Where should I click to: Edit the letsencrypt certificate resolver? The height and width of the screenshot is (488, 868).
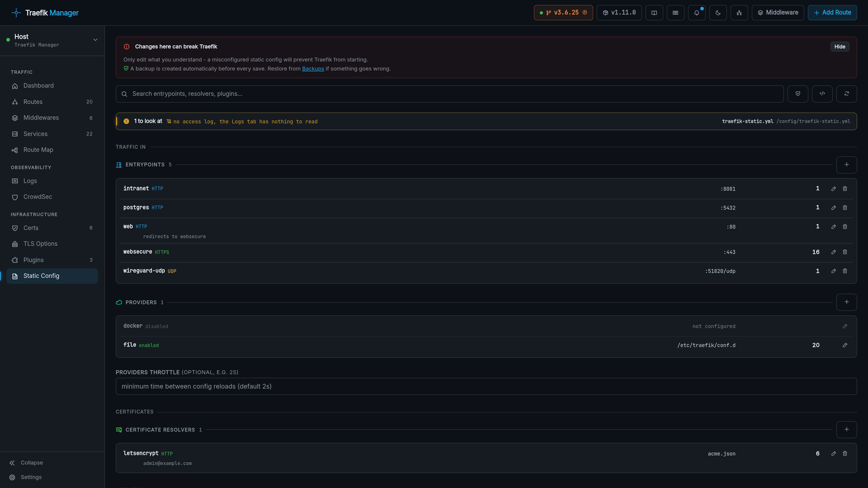(834, 454)
